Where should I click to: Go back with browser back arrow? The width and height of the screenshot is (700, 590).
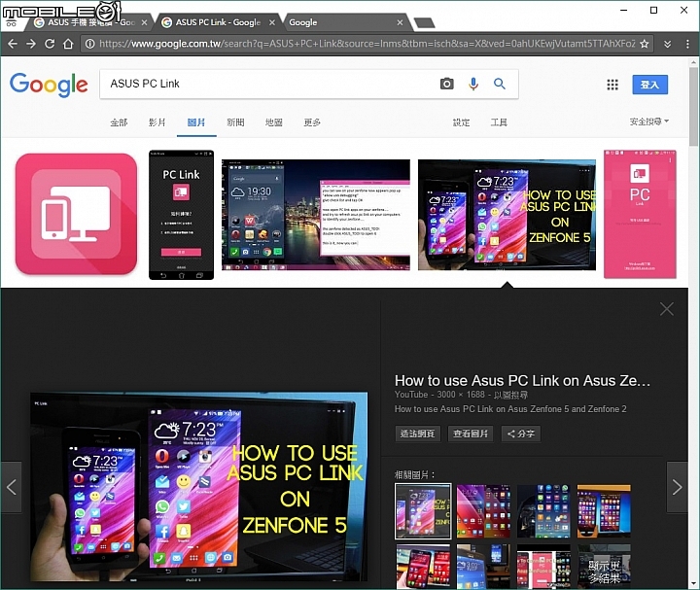(13, 44)
